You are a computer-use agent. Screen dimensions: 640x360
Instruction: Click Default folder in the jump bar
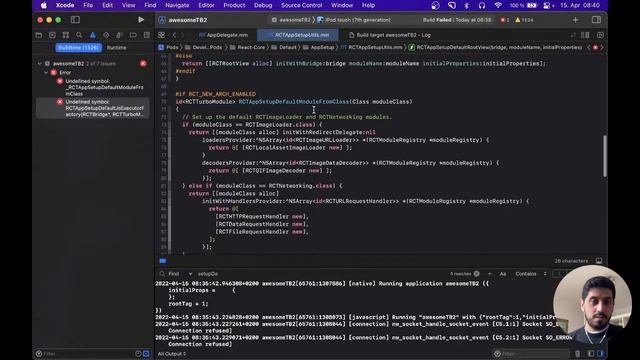[284, 47]
